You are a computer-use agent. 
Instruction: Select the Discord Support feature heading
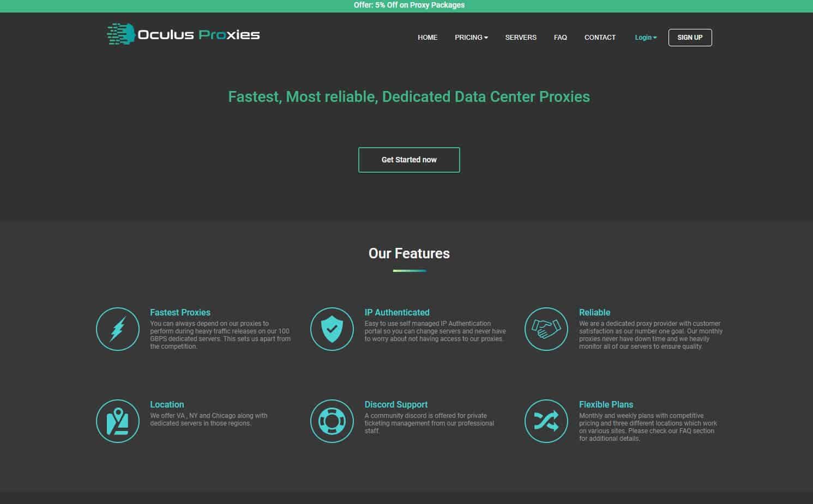396,405
